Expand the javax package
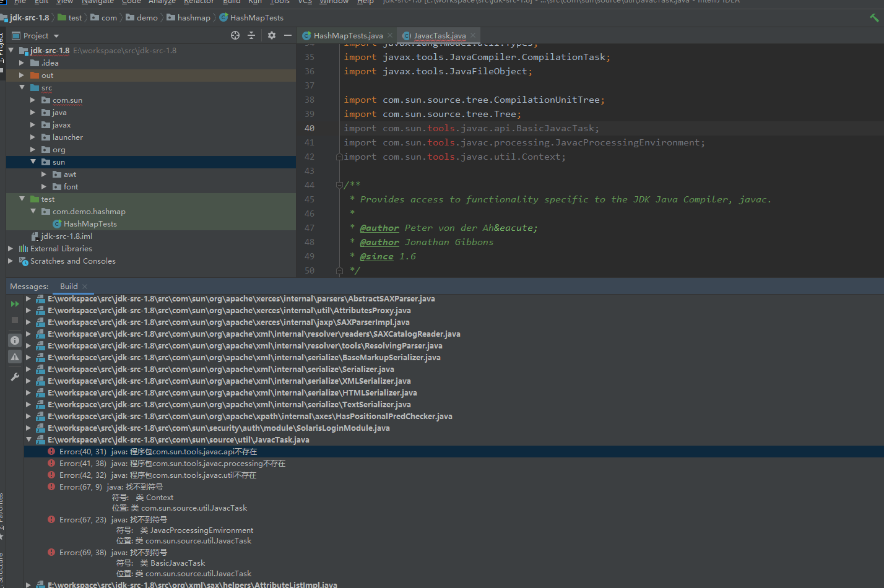 point(33,125)
